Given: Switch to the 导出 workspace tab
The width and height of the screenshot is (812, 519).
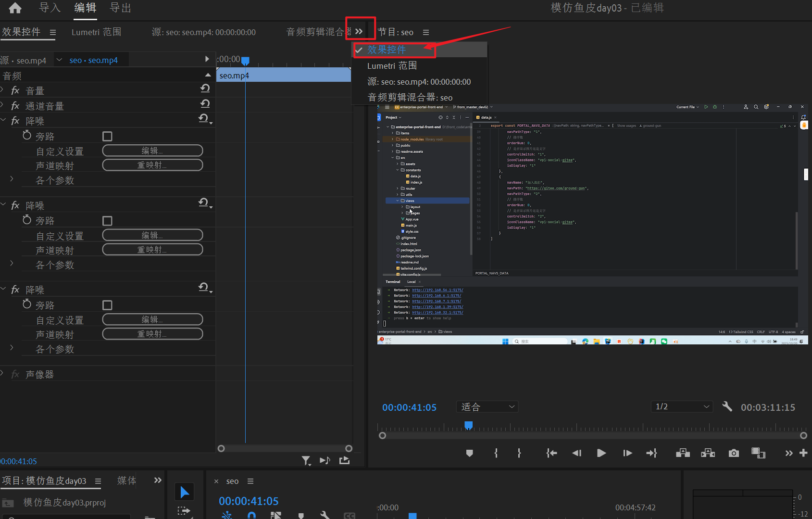Looking at the screenshot, I should click(x=120, y=8).
